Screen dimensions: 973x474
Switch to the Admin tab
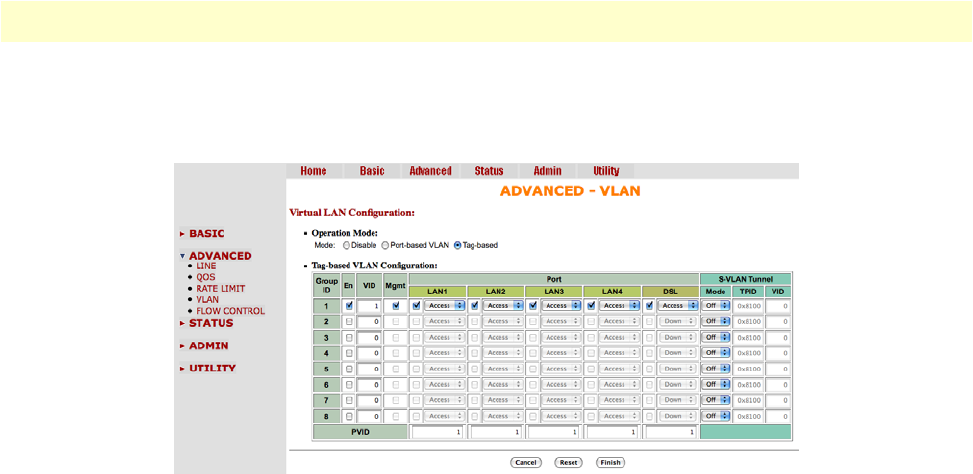(x=547, y=171)
